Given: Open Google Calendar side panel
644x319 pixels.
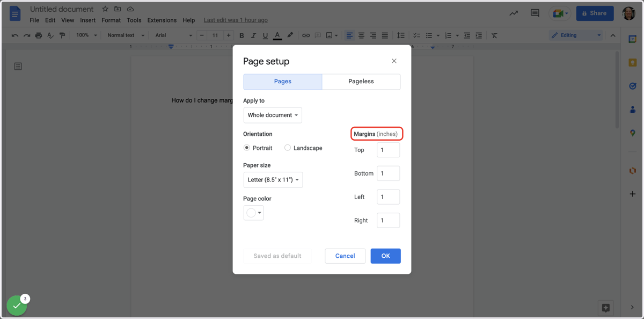Looking at the screenshot, I should (x=633, y=39).
